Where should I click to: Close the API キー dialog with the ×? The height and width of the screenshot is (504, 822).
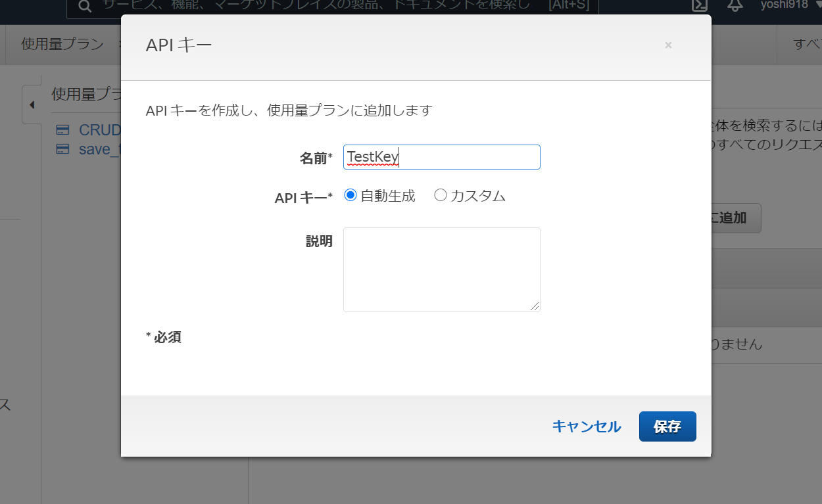(668, 45)
